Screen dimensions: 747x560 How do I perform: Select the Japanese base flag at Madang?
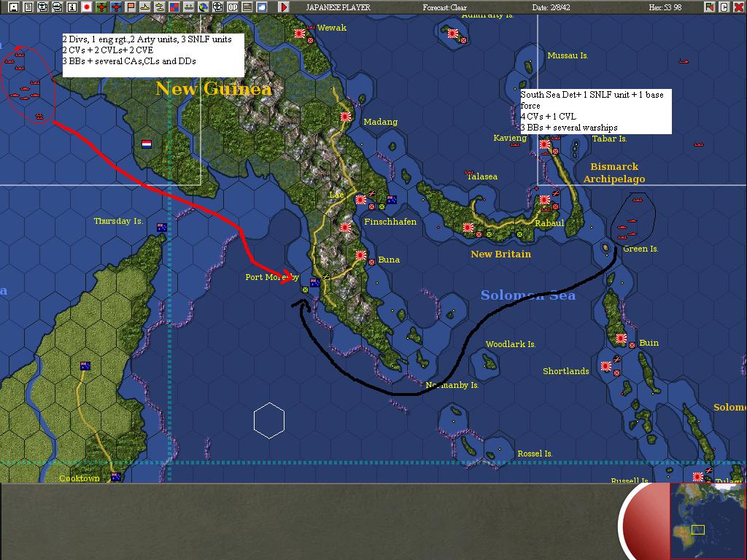[x=346, y=117]
